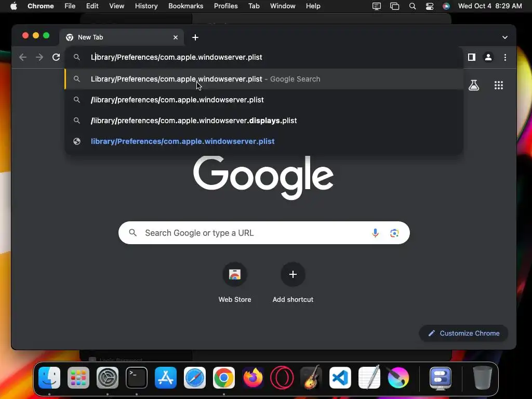
Task: Click the date and time in menu bar
Action: click(x=490, y=6)
